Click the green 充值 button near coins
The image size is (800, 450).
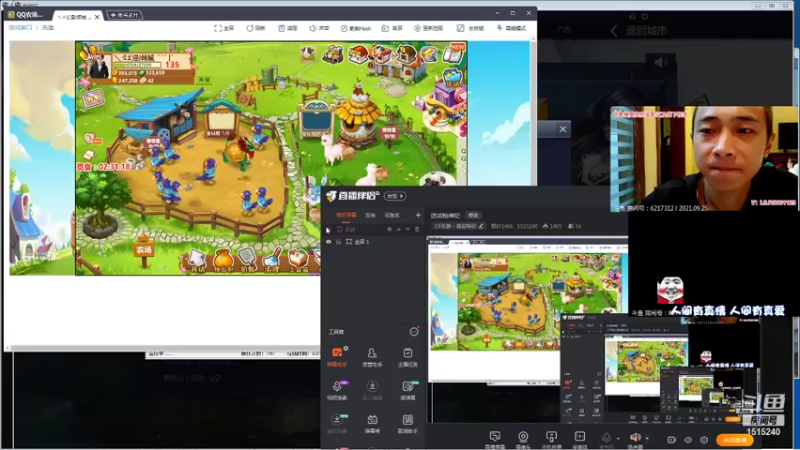(x=204, y=80)
